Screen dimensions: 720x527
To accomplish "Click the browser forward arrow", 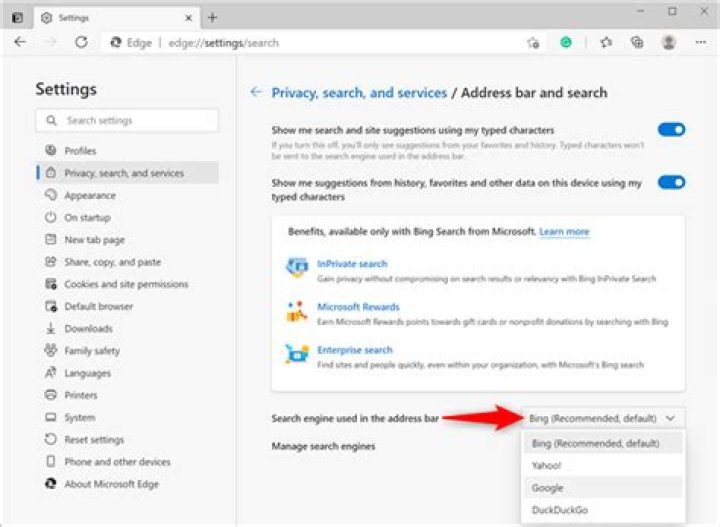I will 51,42.
